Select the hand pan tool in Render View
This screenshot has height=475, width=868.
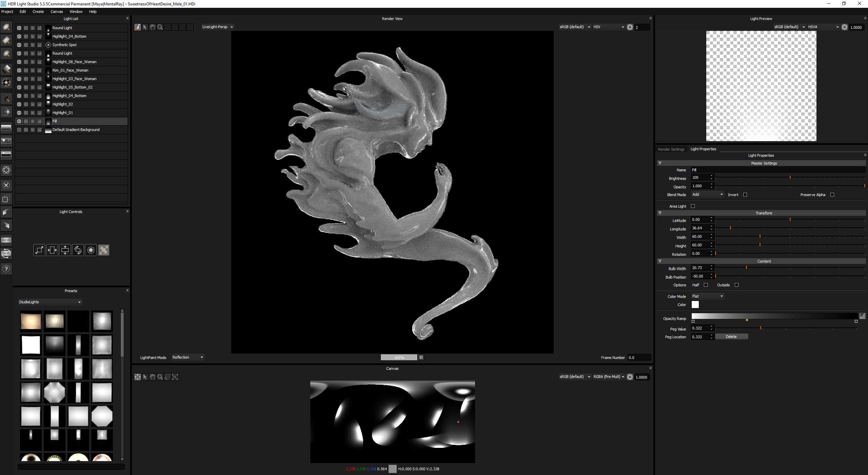click(x=153, y=27)
